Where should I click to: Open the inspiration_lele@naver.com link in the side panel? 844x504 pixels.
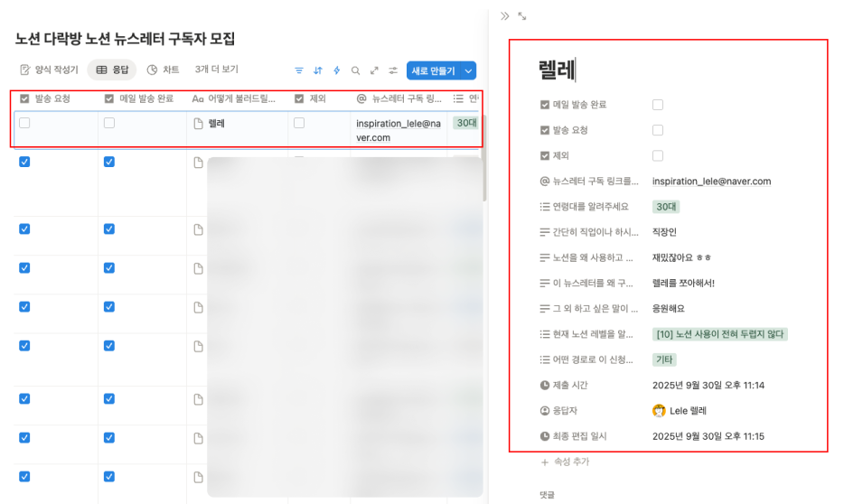[x=711, y=182]
